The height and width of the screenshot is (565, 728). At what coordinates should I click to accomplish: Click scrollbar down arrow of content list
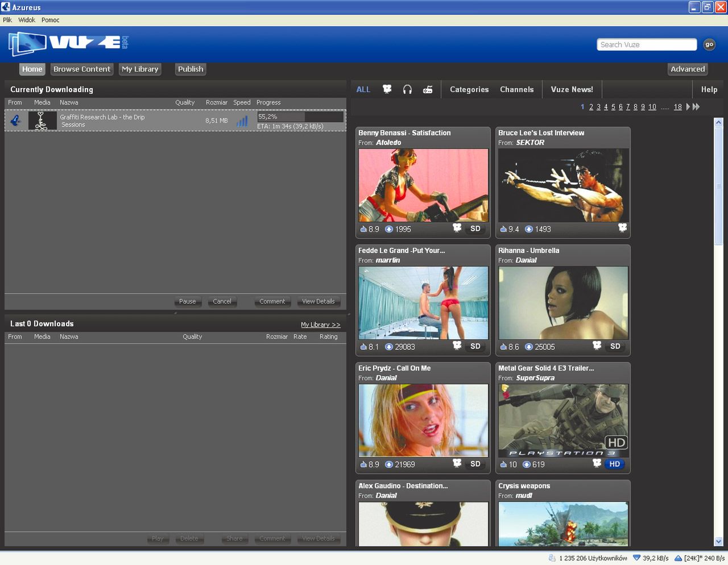(718, 541)
